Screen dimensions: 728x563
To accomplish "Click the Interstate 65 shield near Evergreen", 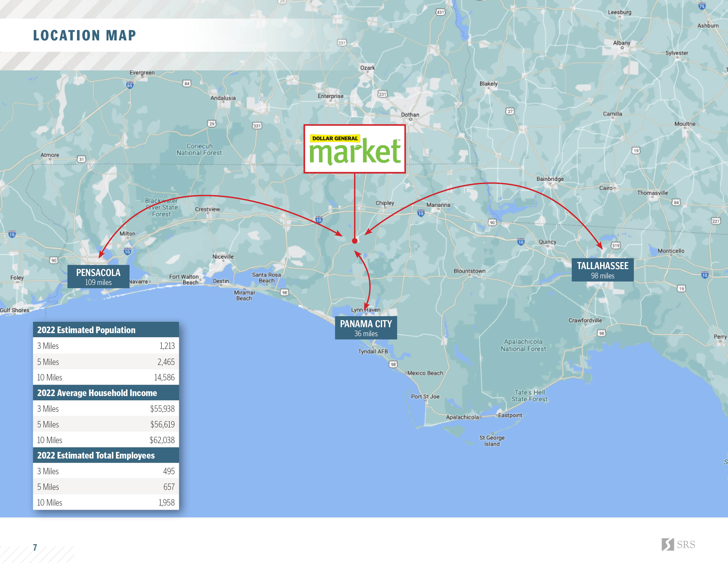I will (130, 85).
